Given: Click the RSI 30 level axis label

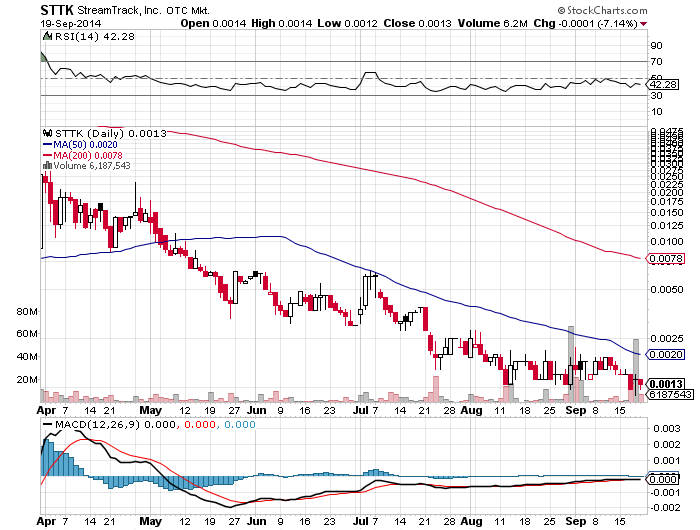Looking at the screenshot, I should [x=657, y=96].
